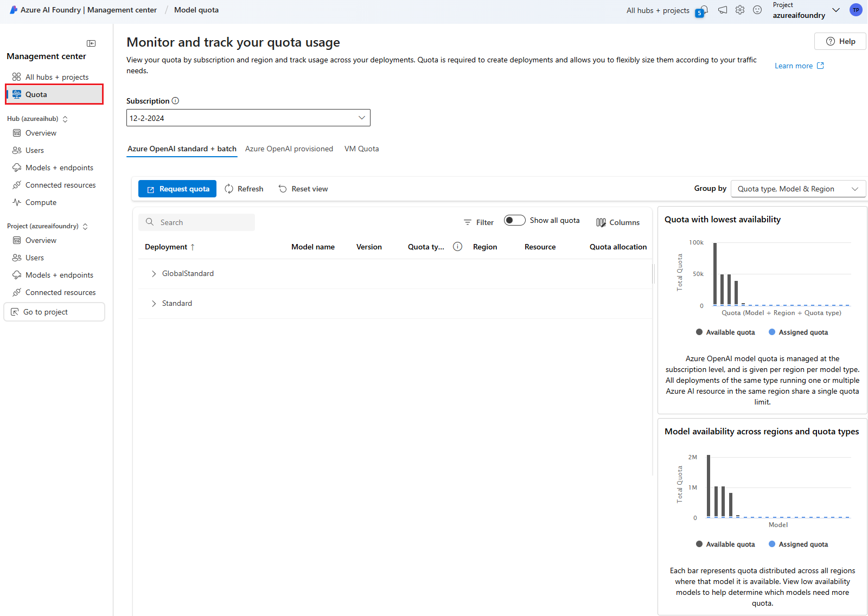Click the Learn more external link icon
This screenshot has height=616, width=868.
coord(820,66)
